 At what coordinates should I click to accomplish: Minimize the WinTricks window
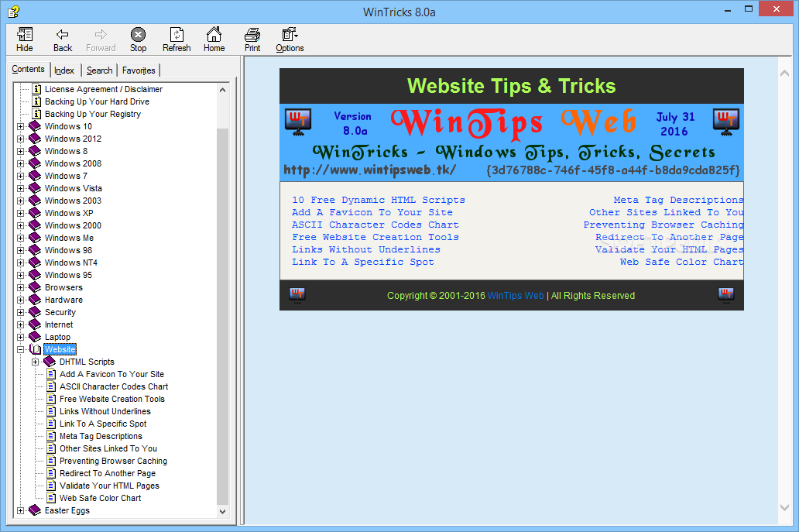pos(727,9)
